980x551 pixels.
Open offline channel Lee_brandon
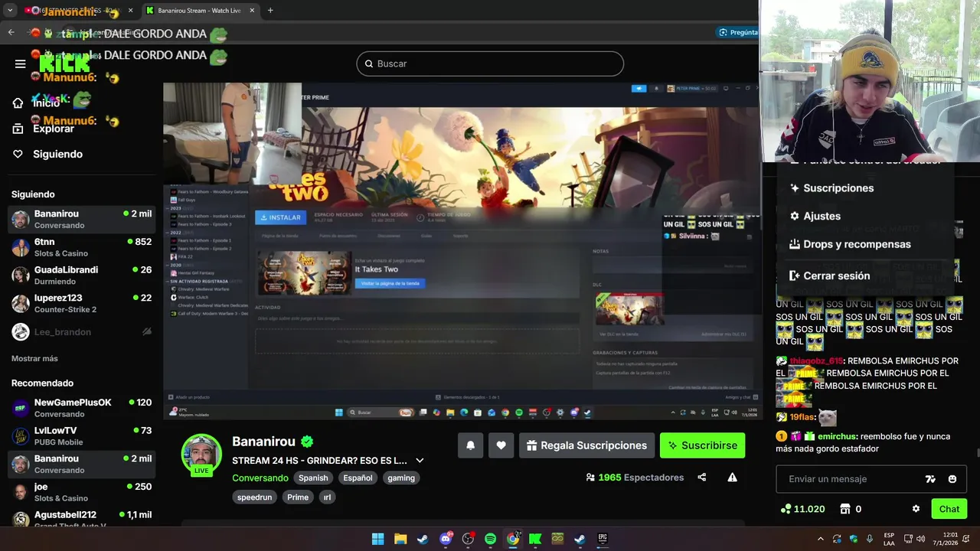click(81, 331)
